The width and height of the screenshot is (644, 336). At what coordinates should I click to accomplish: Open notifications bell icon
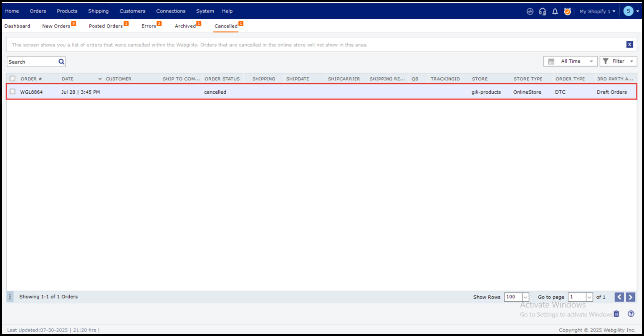pos(555,12)
